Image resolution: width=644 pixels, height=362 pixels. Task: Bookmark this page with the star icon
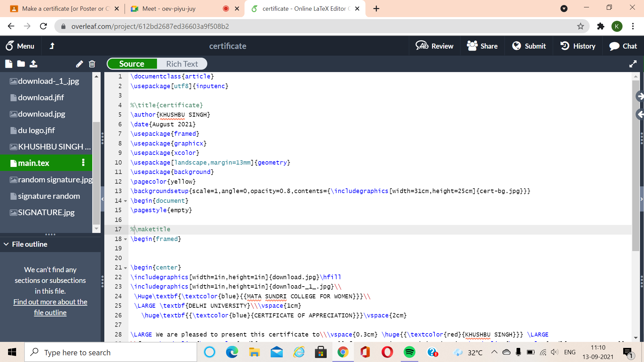(581, 26)
